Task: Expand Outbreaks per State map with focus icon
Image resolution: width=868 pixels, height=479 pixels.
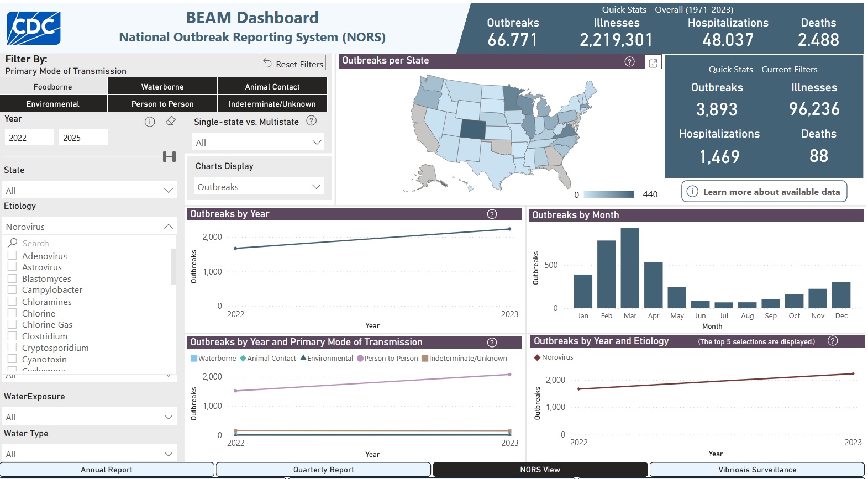Action: coord(653,62)
